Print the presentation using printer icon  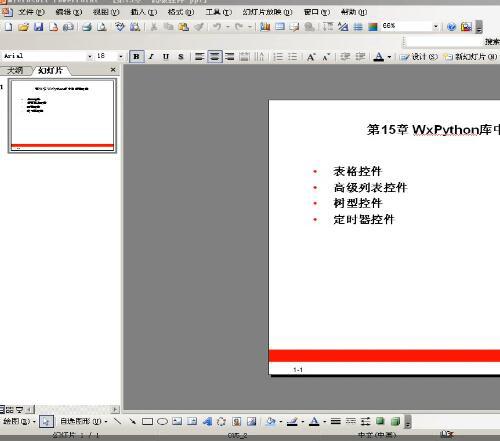pyautogui.click(x=87, y=27)
